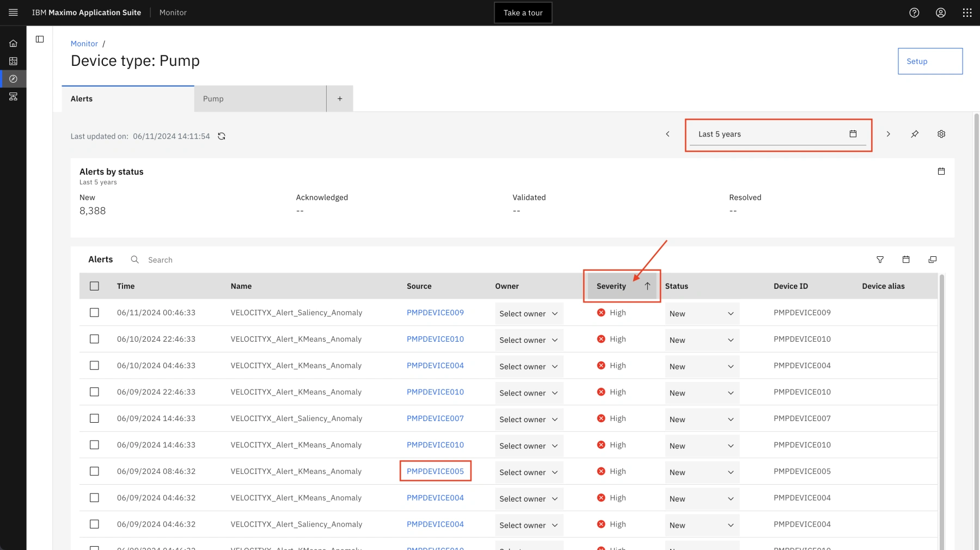Check the KMeans alert at 06/09/2024 04:46:32
The width and height of the screenshot is (980, 550).
[94, 498]
